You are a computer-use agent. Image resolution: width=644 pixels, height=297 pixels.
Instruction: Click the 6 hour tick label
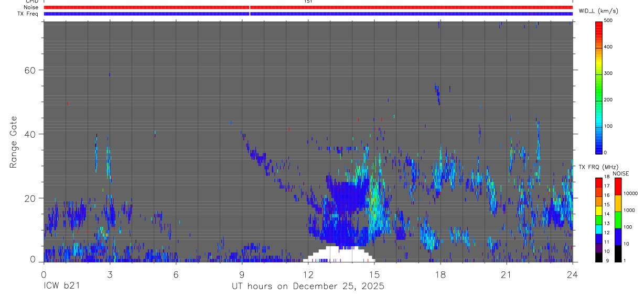(x=176, y=274)
